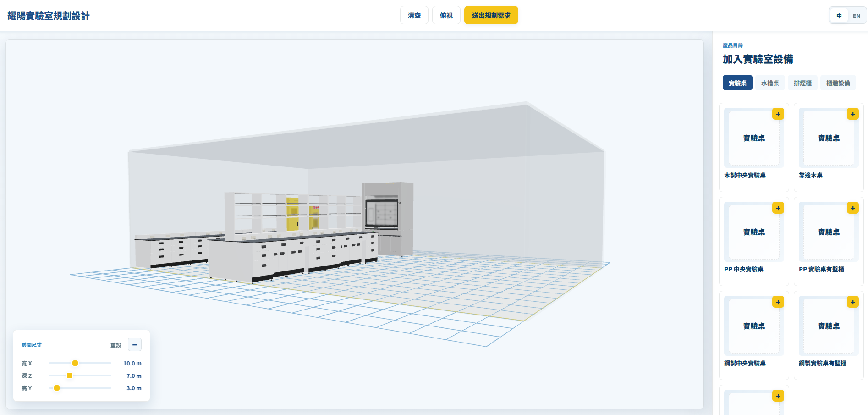The height and width of the screenshot is (415, 868).
Task: Add 鋼製實驗桌有壁櫃 with plus icon
Action: point(852,302)
